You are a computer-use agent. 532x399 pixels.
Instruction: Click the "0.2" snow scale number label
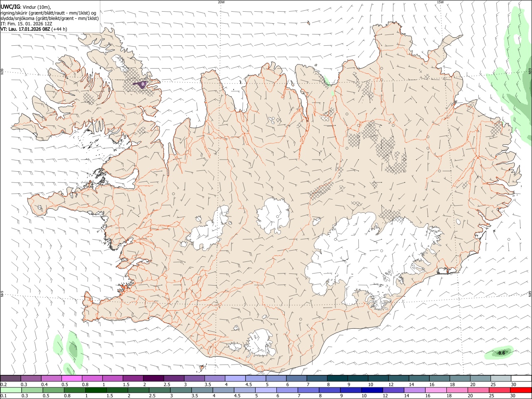pos(4,384)
